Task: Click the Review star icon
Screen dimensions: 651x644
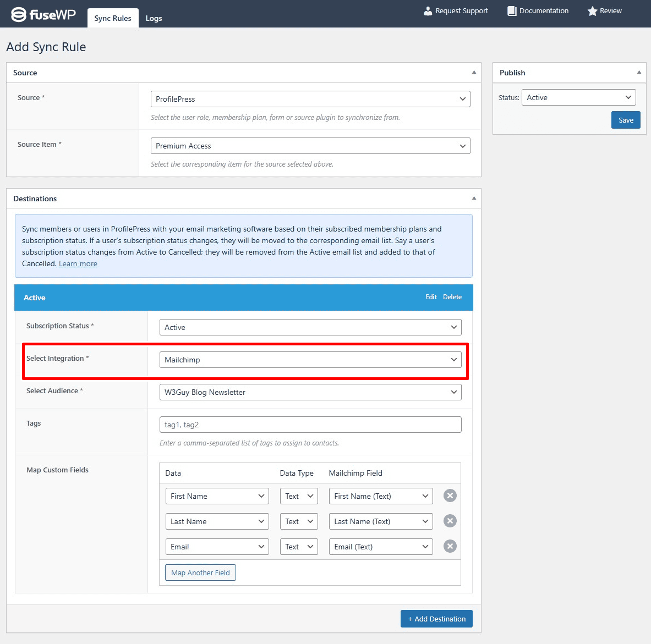Action: click(x=592, y=11)
